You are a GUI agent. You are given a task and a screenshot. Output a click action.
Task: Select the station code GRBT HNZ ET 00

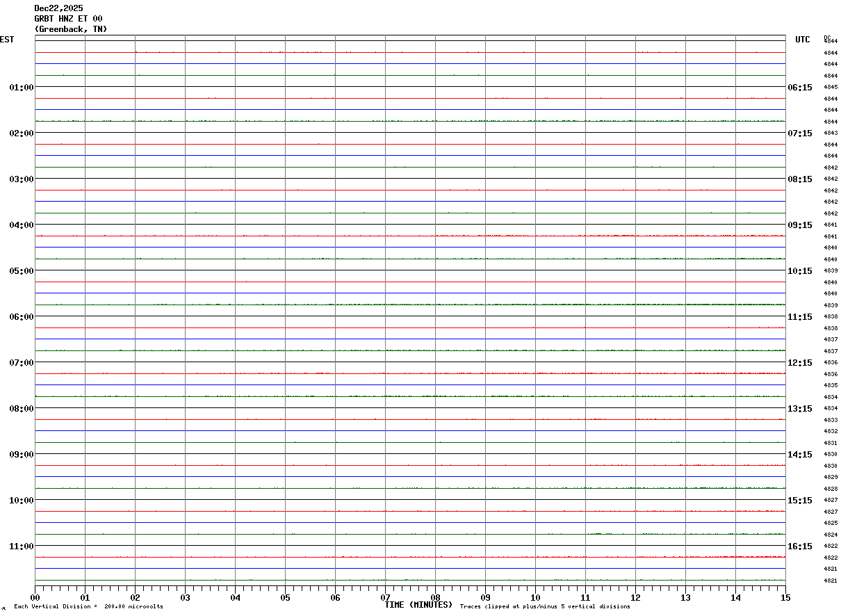click(68, 19)
